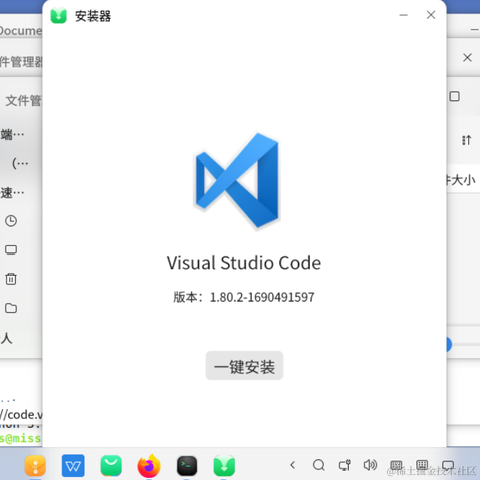Open the volume control tray icon
The height and width of the screenshot is (480, 480).
[370, 465]
